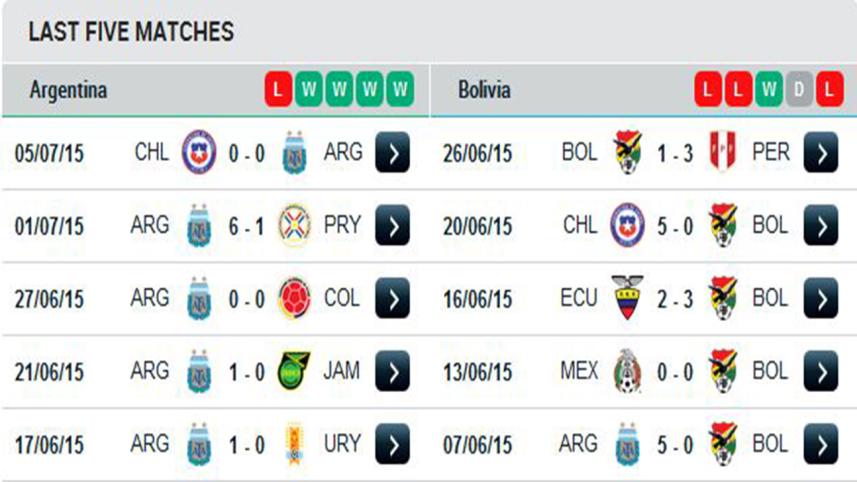The height and width of the screenshot is (482, 857).
Task: Click the 1 - 0 score against JAM
Action: coord(246,371)
